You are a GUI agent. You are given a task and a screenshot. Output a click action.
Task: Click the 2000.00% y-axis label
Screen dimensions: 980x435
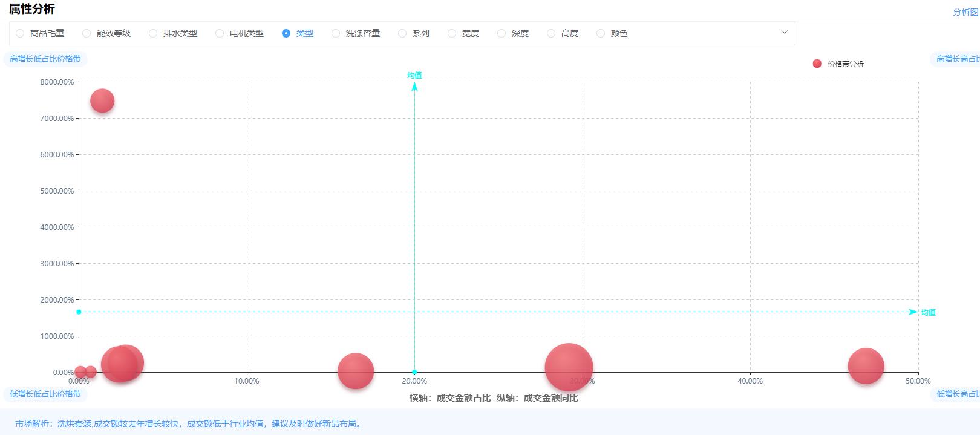click(57, 299)
